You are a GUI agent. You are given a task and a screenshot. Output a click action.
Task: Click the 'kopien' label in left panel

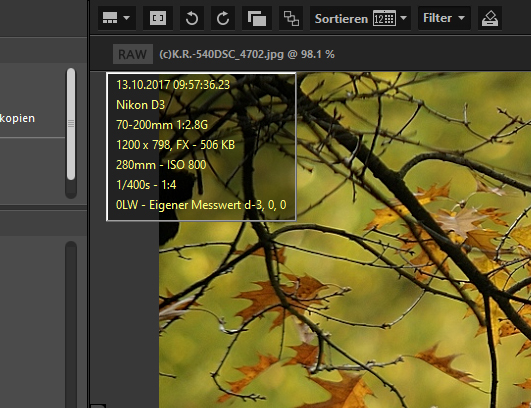tap(17, 118)
